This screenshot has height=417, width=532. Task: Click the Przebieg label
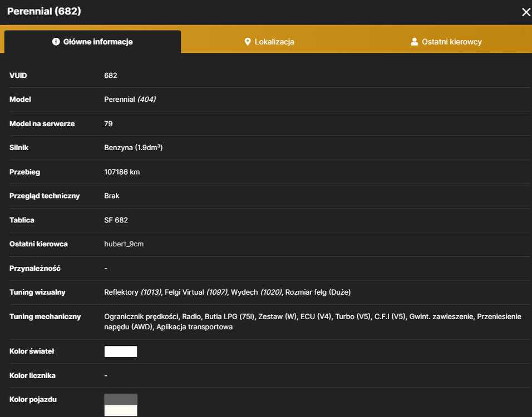25,172
